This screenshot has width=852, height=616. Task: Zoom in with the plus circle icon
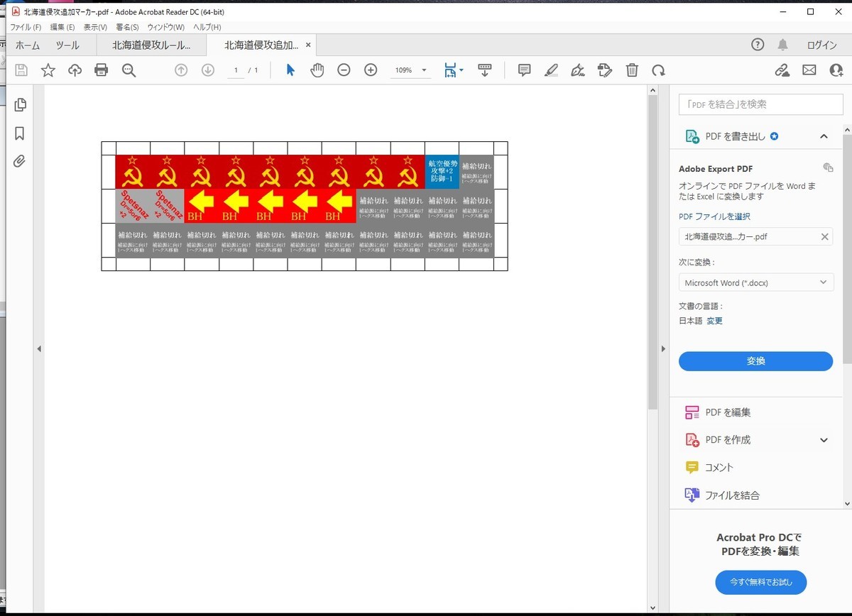[x=371, y=70]
